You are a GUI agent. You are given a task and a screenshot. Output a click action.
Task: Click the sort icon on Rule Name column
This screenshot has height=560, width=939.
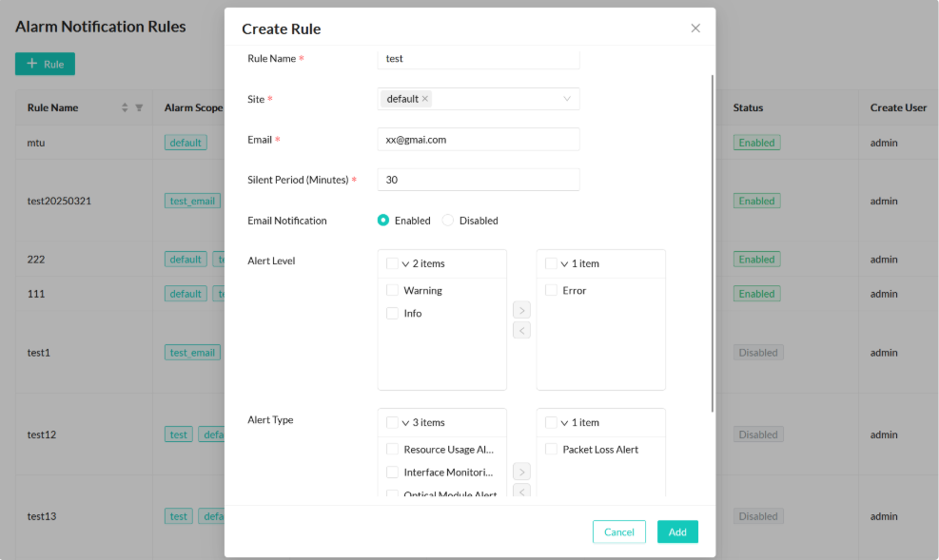(125, 108)
